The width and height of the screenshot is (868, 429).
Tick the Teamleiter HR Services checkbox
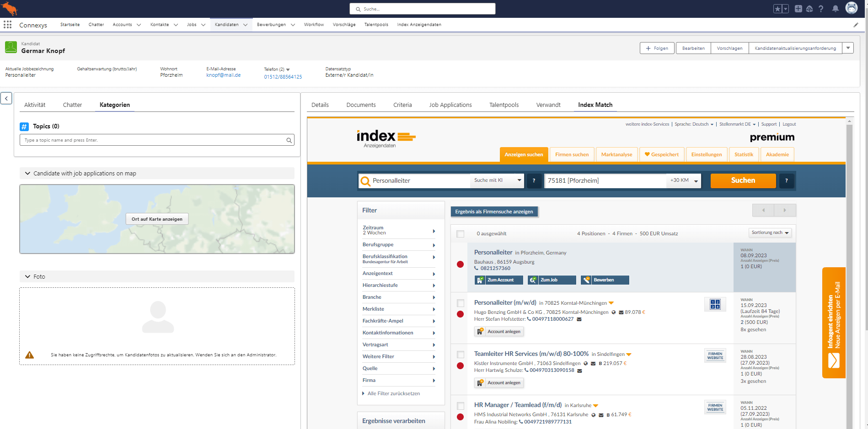(x=461, y=355)
